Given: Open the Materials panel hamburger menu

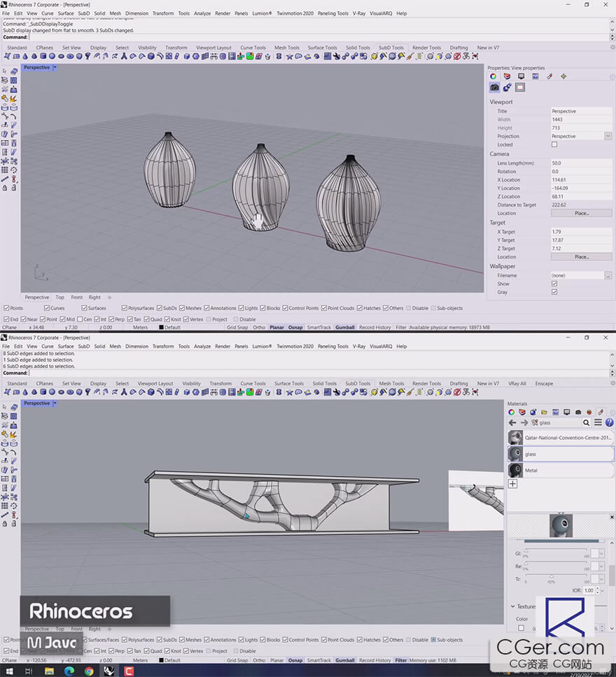Looking at the screenshot, I should tap(598, 423).
